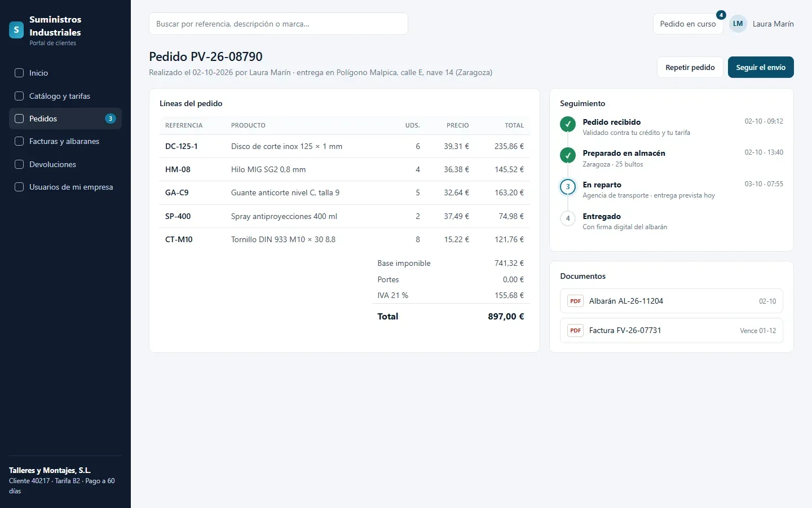Click the IVA 21 % amount 155,68 €
This screenshot has width=812, height=508.
(509, 295)
